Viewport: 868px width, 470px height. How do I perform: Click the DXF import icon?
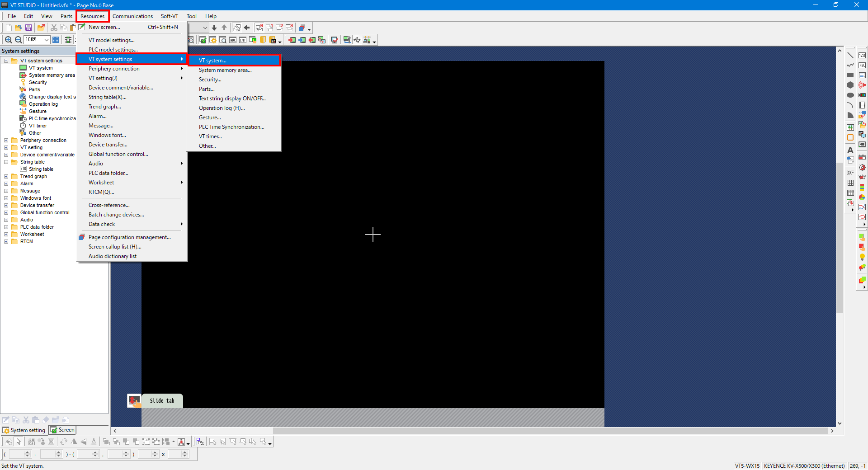[850, 173]
